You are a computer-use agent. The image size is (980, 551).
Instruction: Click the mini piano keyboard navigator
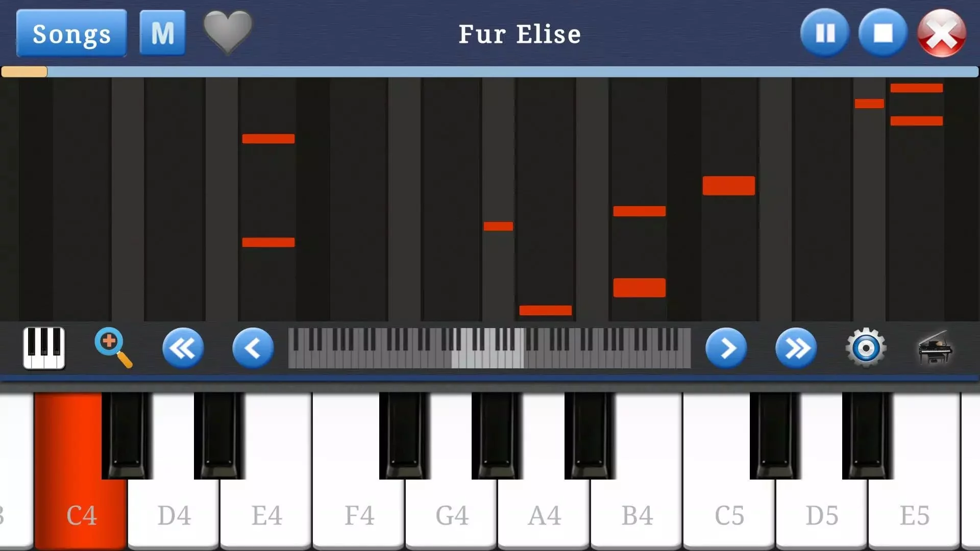coord(489,348)
